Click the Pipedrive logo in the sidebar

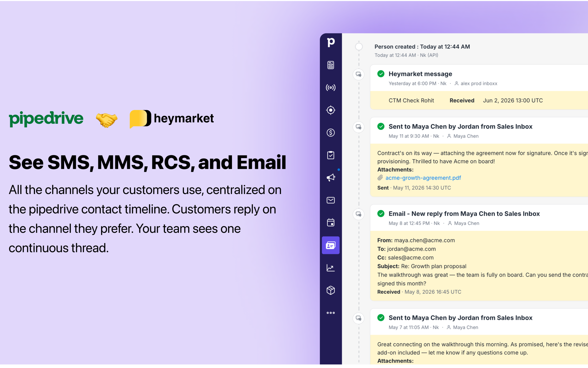(x=331, y=43)
